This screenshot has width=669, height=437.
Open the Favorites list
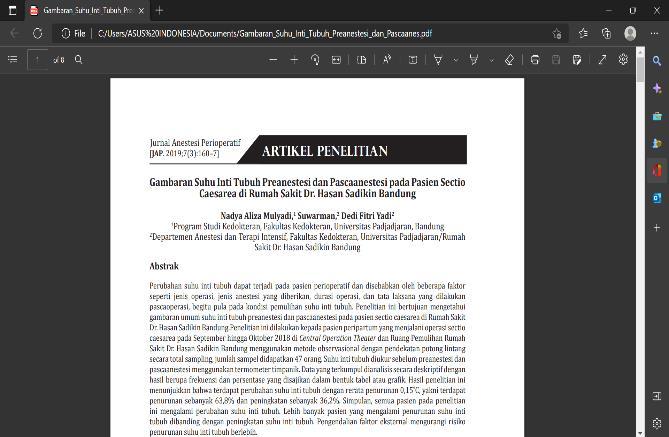(x=583, y=33)
